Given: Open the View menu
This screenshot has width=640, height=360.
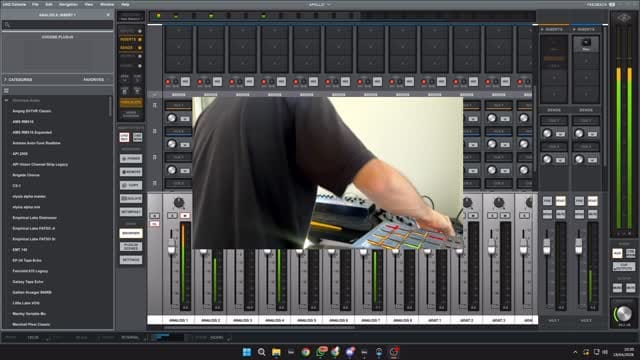Looking at the screenshot, I should 89,4.
